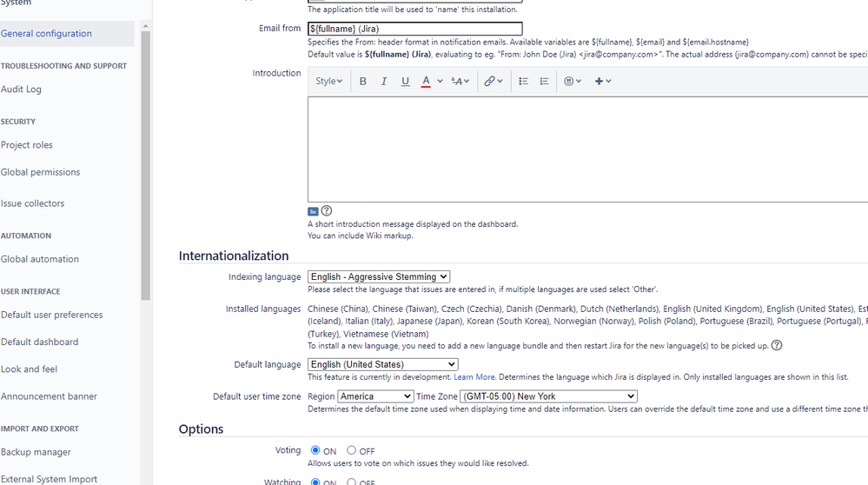Follow the Learn More link
The height and width of the screenshot is (485, 868).
pyautogui.click(x=474, y=377)
